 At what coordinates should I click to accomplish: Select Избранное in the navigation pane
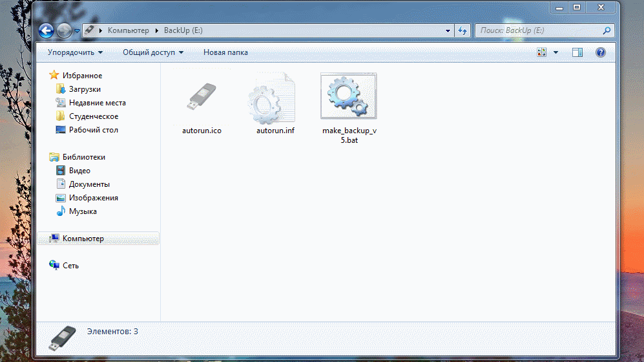82,76
